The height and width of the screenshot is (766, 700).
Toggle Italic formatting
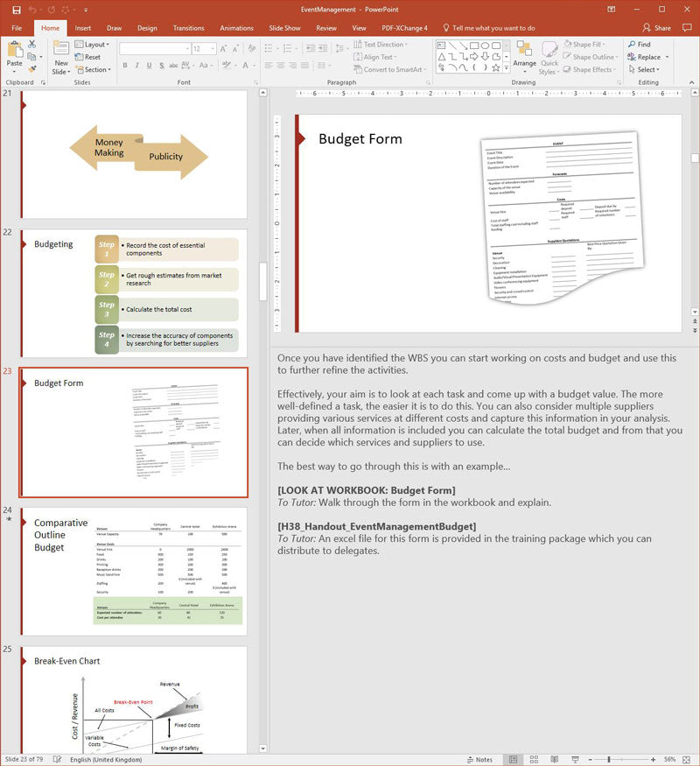click(137, 66)
